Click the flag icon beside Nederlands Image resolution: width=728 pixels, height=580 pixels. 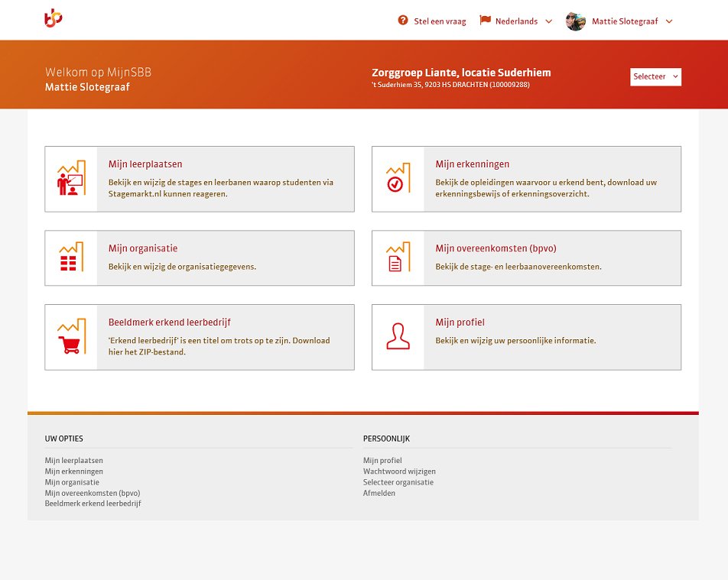pyautogui.click(x=485, y=21)
